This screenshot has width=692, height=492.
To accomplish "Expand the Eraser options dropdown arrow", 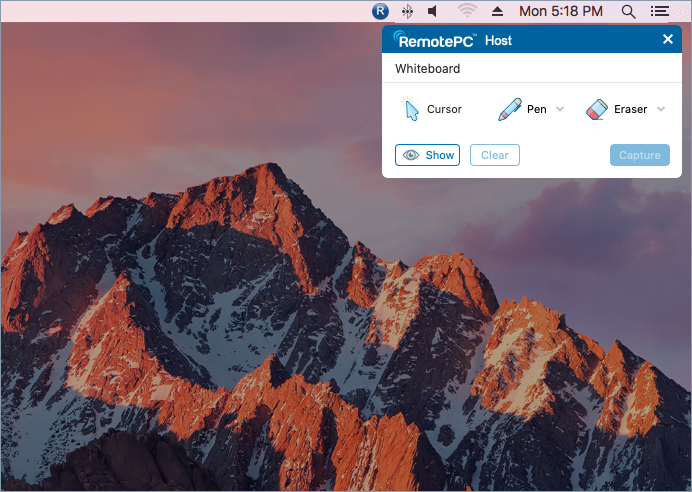I will pos(661,109).
